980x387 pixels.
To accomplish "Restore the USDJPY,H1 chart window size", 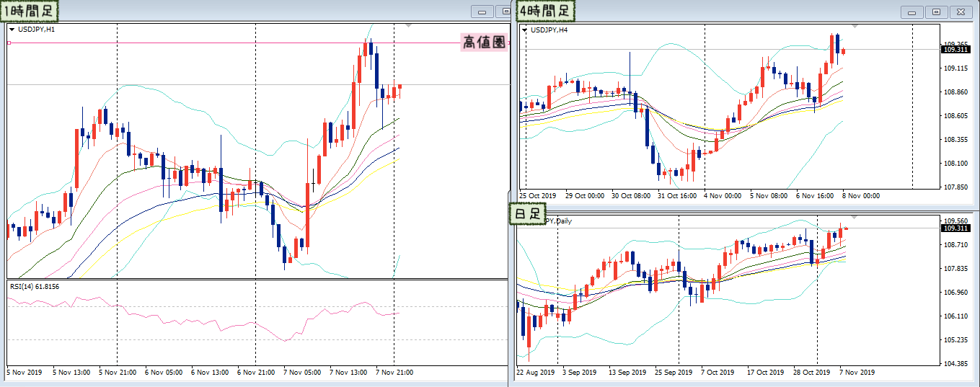I will click(504, 11).
